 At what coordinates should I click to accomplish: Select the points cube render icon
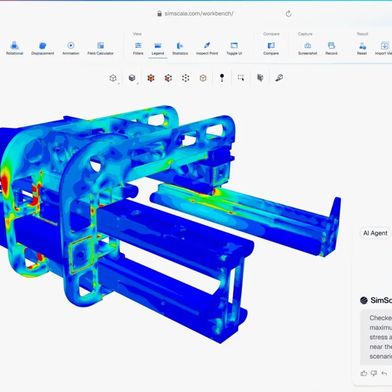186,78
